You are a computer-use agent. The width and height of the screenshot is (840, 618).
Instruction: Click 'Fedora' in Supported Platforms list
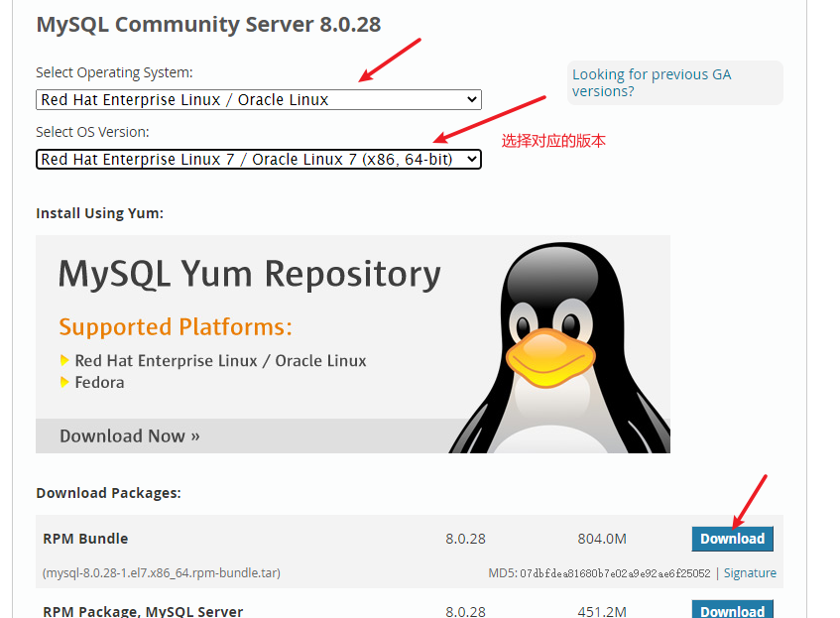click(99, 382)
